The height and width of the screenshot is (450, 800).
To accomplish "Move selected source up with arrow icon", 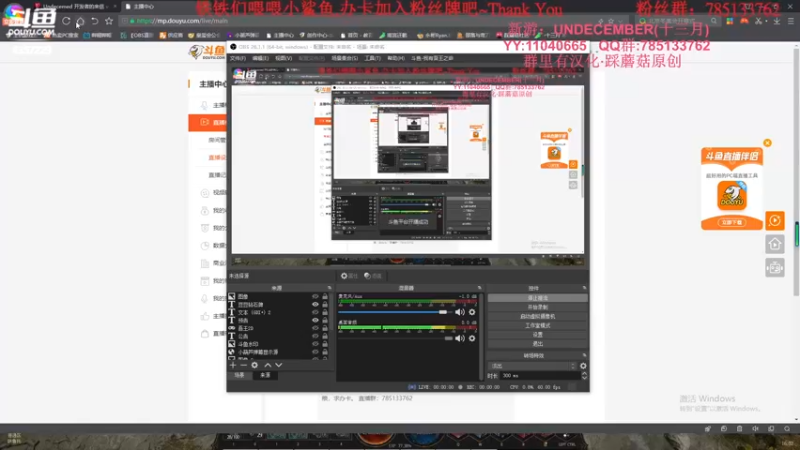I will tap(268, 365).
